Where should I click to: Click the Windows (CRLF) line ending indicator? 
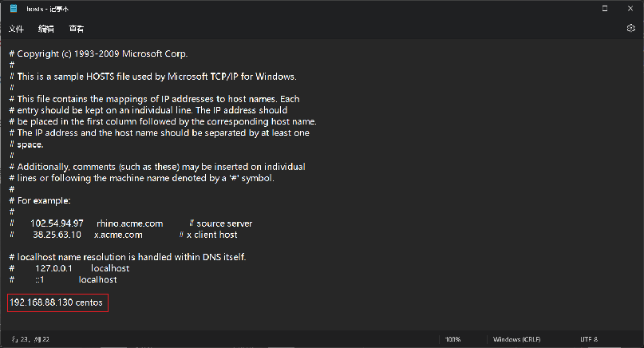pyautogui.click(x=516, y=339)
